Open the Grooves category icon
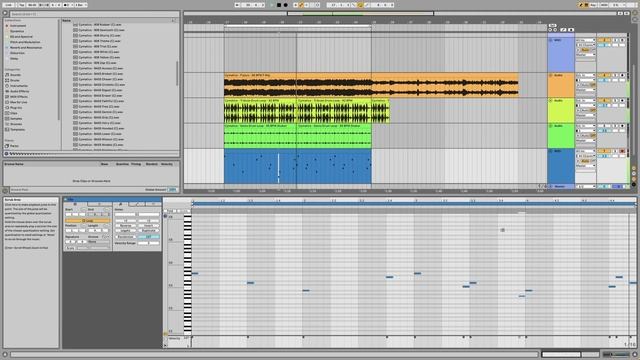Image resolution: width=640 pixels, height=360 pixels. pyautogui.click(x=7, y=124)
